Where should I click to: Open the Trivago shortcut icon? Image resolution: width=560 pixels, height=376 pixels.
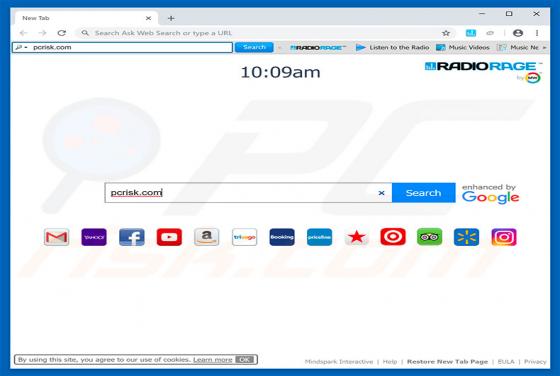(244, 237)
